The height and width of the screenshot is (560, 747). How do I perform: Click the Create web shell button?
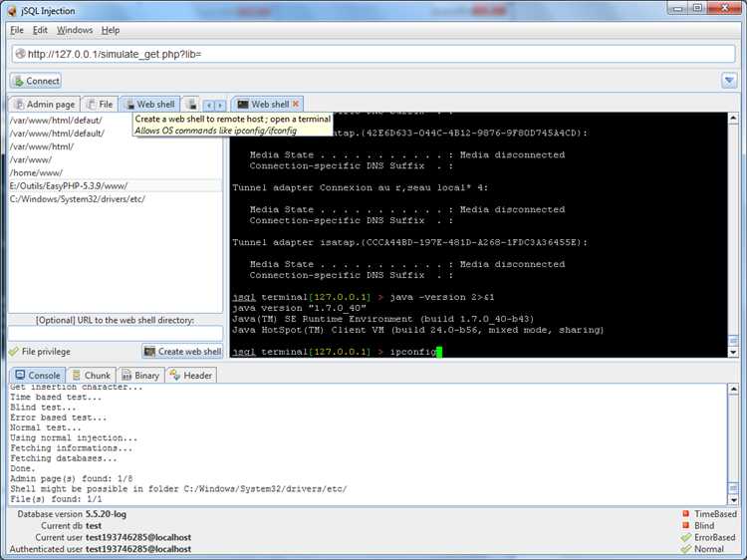click(183, 352)
